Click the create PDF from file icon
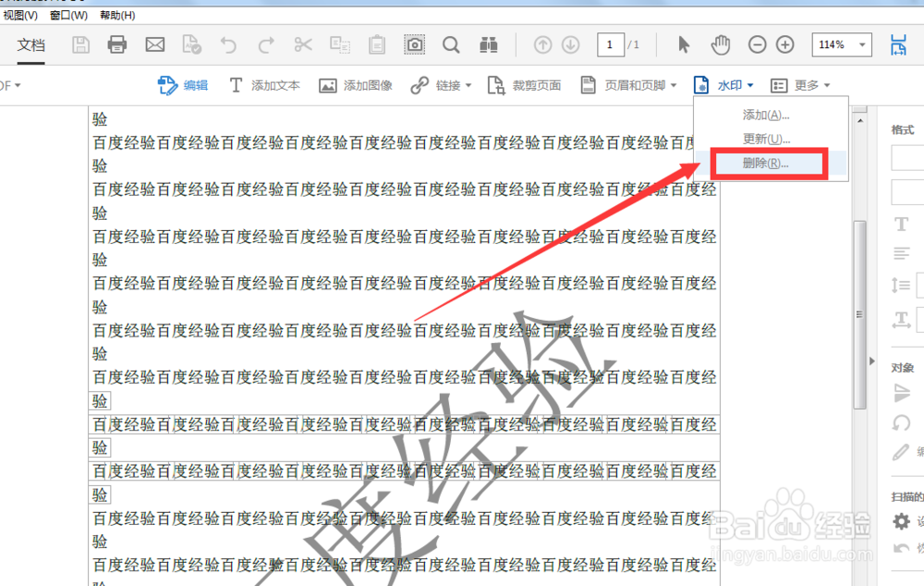This screenshot has height=586, width=924. point(191,44)
